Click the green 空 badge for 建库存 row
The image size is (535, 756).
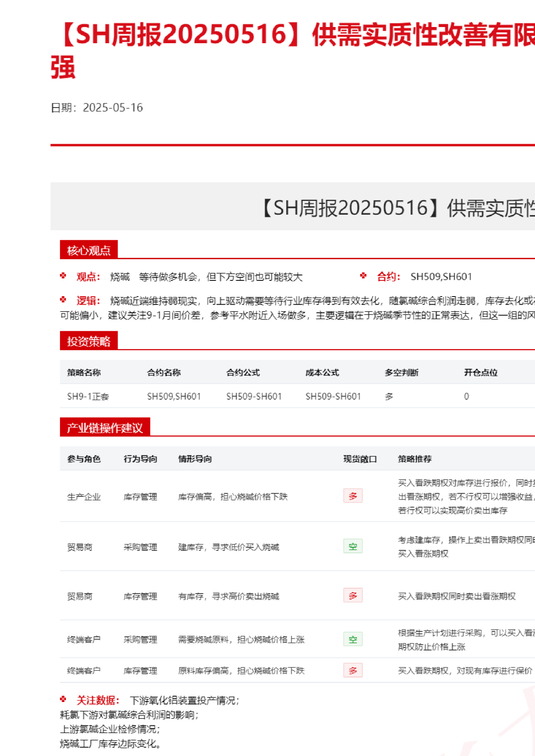click(x=353, y=546)
